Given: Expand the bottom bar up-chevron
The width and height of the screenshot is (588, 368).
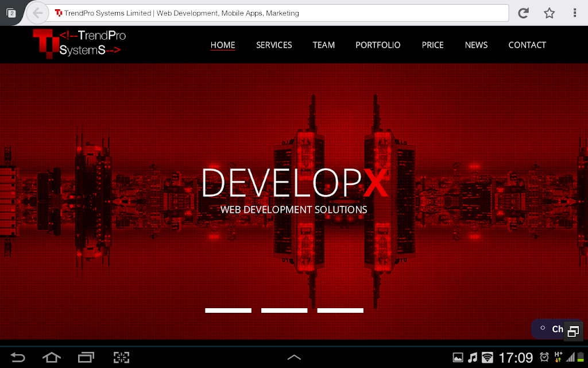Looking at the screenshot, I should [x=294, y=357].
